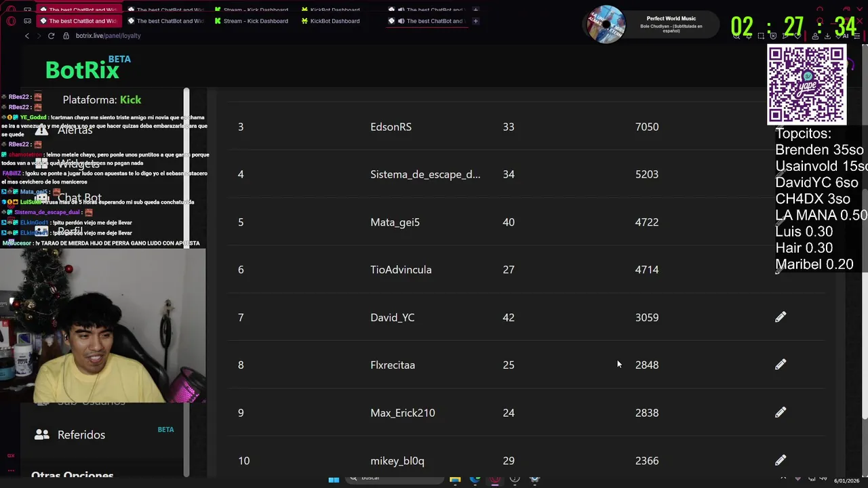Screen dimensions: 868x488
Task: Select username Sistema_de_escape_d...
Action: point(425,174)
